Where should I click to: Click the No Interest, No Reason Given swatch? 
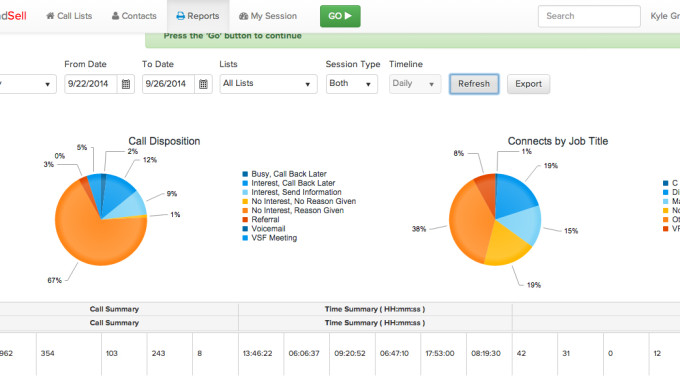(x=245, y=201)
